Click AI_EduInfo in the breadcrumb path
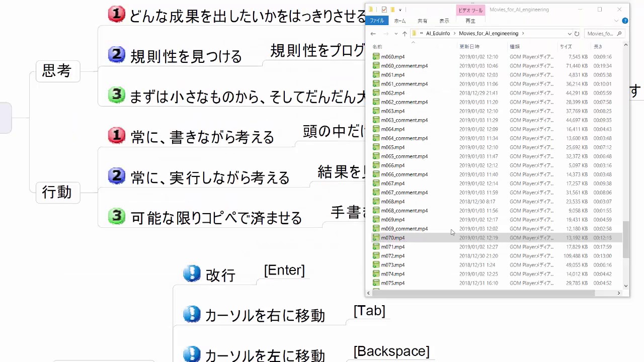 (x=438, y=34)
